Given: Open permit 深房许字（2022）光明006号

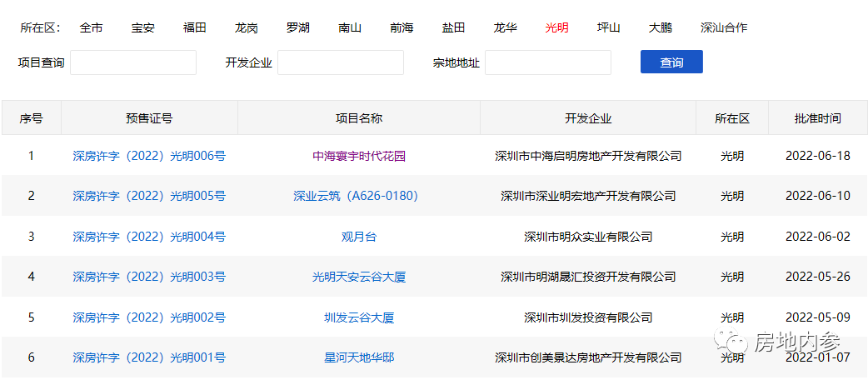Looking at the screenshot, I should 149,156.
